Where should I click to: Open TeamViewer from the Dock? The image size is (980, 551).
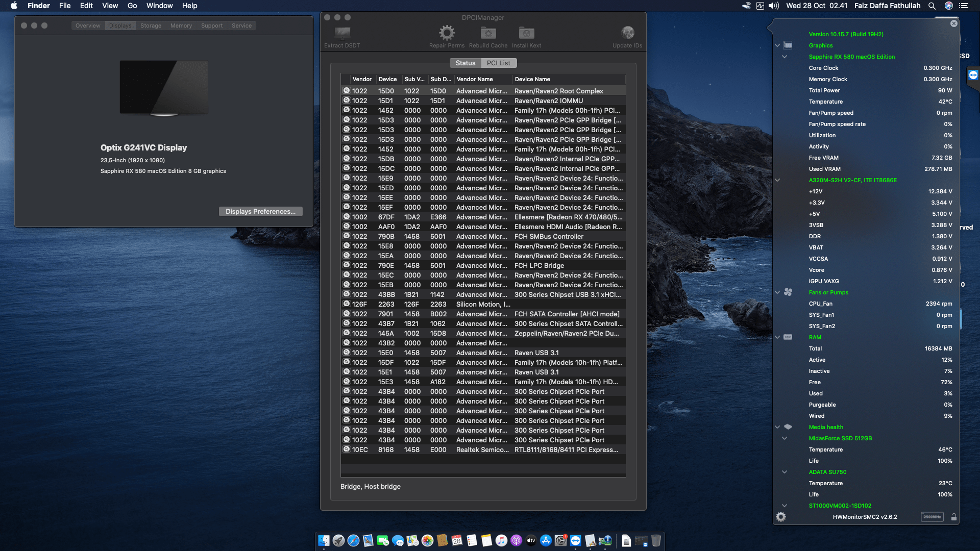click(575, 541)
